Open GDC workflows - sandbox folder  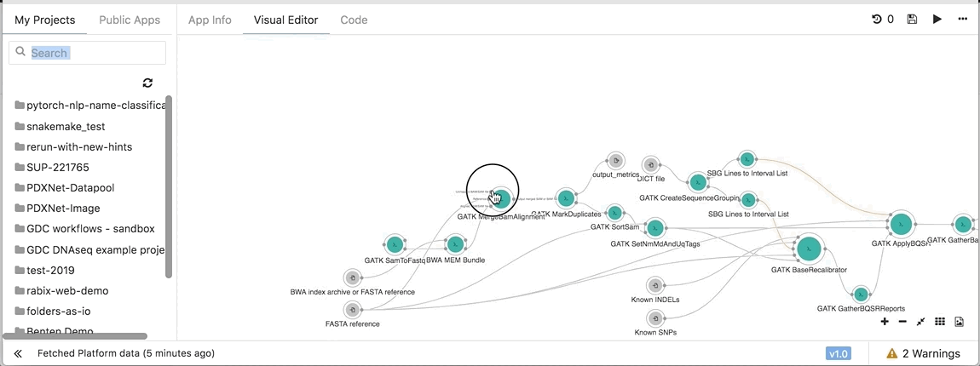[84, 229]
